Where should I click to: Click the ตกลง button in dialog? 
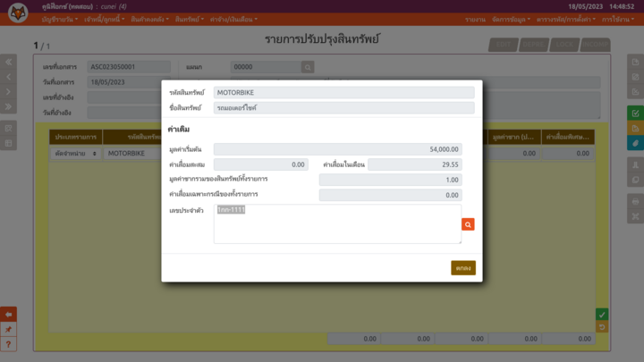click(463, 267)
